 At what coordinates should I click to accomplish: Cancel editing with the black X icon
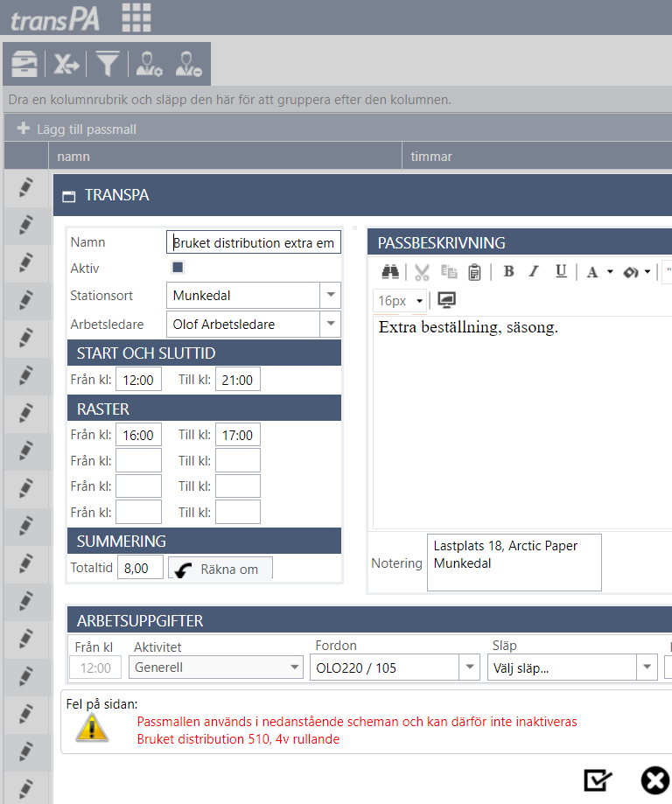655,780
